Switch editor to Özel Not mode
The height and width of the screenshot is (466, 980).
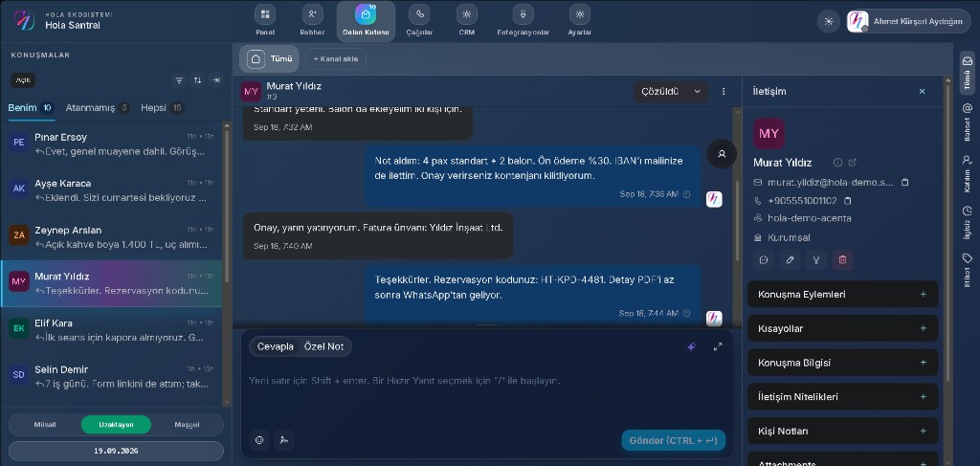click(x=323, y=346)
